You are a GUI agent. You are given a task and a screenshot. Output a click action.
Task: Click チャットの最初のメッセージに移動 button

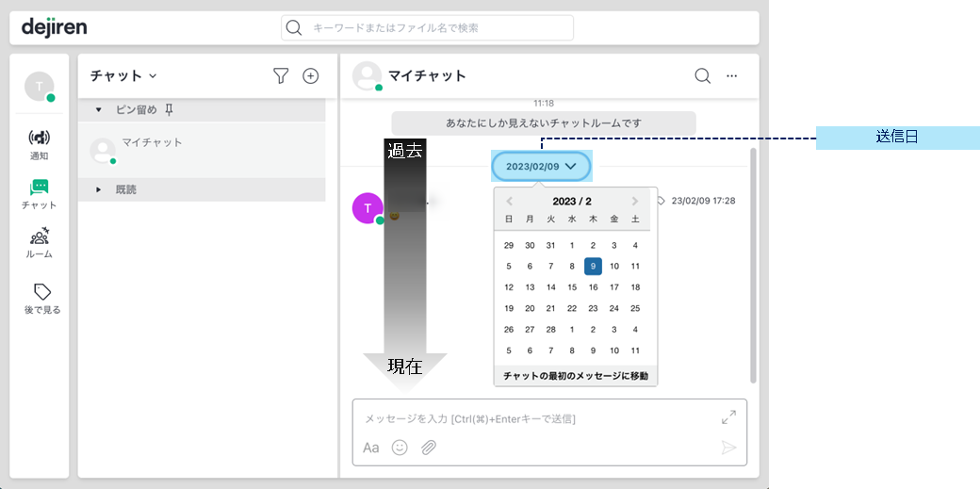(576, 376)
